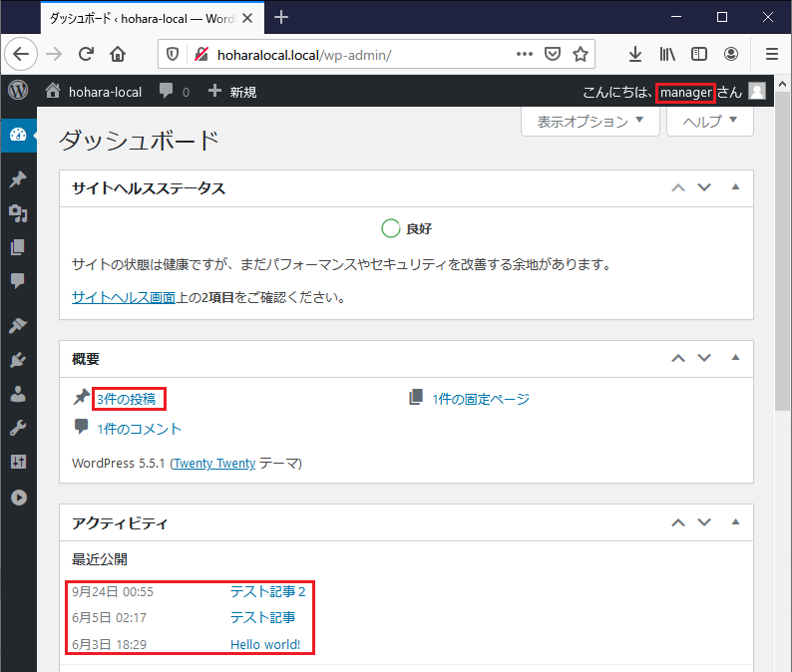Move 概要 panel down with down arrow

click(704, 358)
